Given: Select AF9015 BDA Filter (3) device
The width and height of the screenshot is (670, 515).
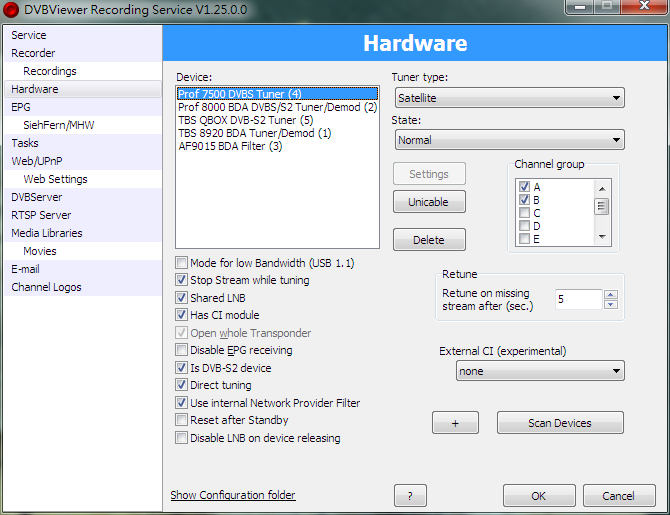Looking at the screenshot, I should 277,146.
